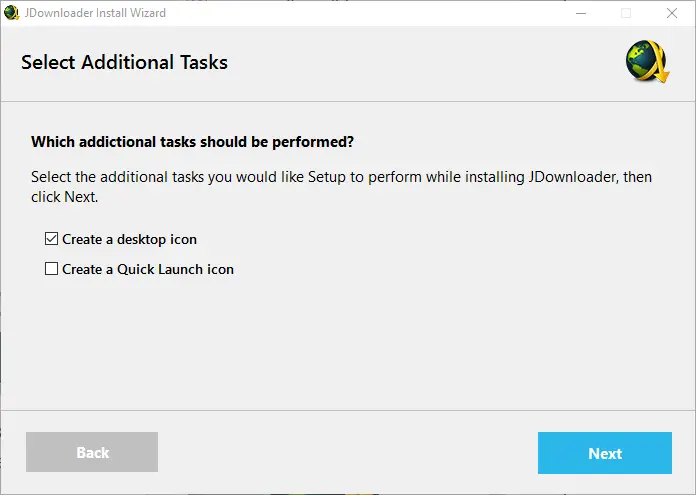Click the 'Select Additional Tasks' heading
Screen dimensions: 696x495
click(x=124, y=62)
